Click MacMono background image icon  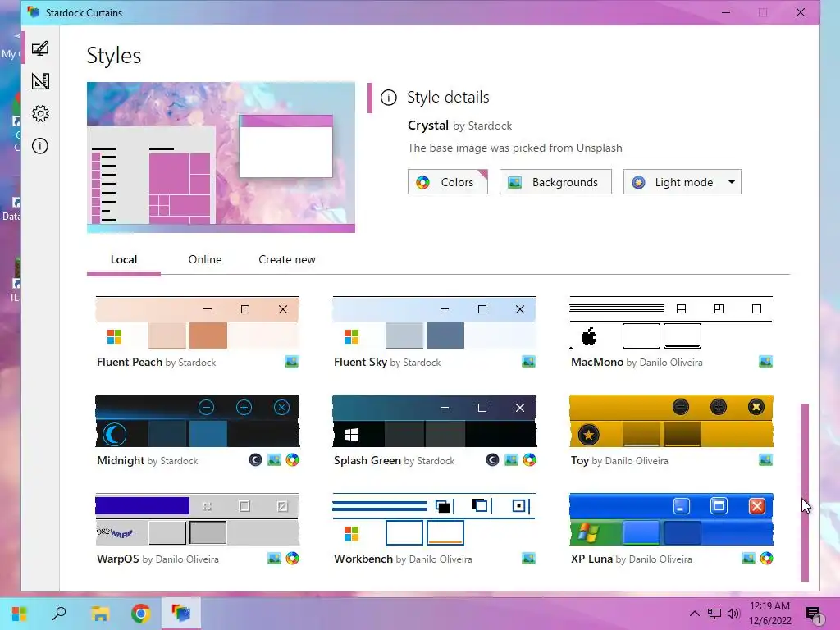(765, 362)
